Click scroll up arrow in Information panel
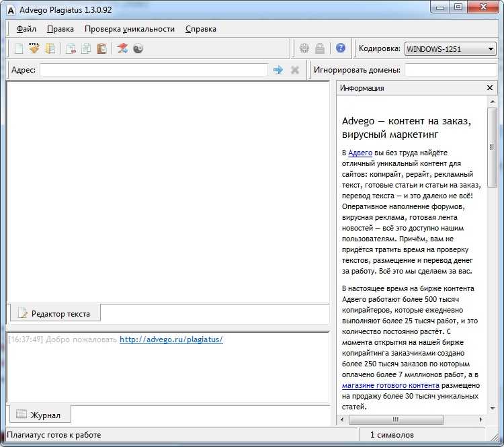 tap(492, 101)
